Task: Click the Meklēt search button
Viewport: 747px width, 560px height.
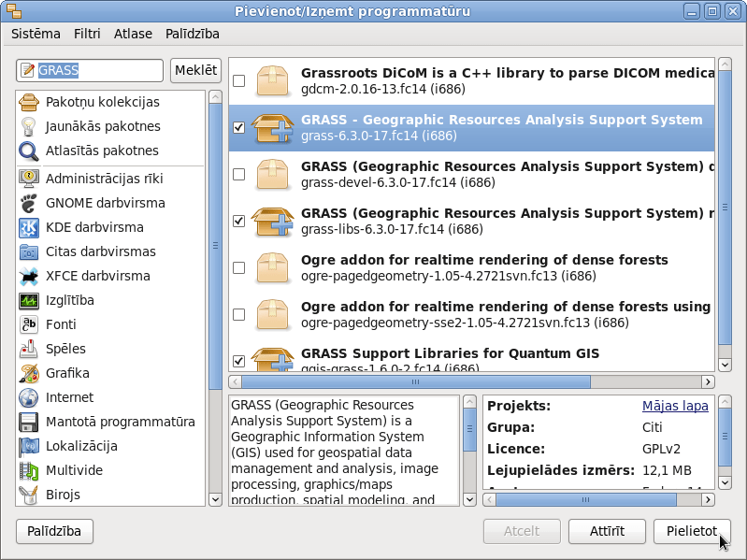Action: (x=195, y=70)
